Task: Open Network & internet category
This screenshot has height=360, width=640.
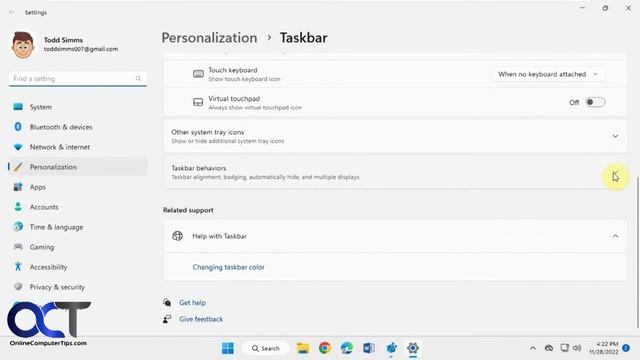Action: (x=78, y=147)
